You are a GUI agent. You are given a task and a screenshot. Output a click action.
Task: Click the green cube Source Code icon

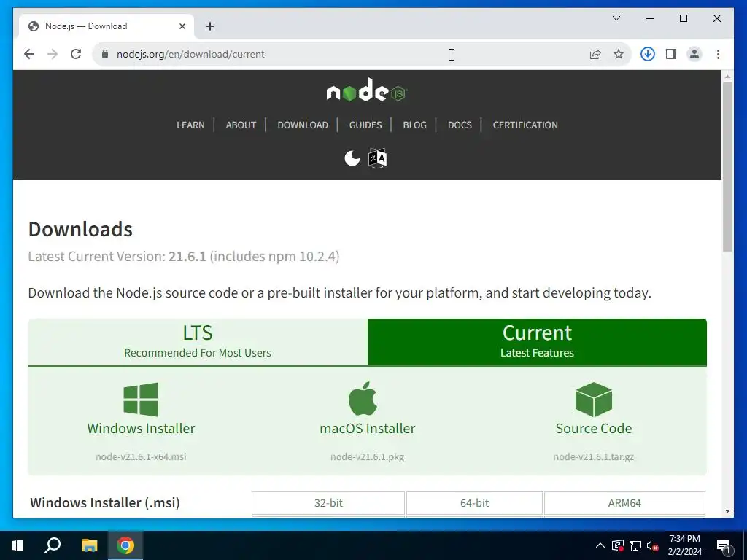click(594, 399)
